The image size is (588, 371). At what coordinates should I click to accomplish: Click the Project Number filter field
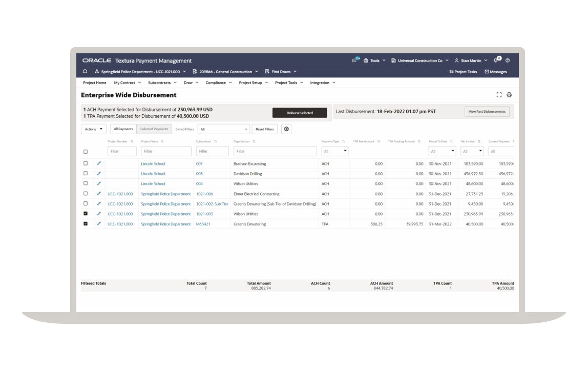click(x=122, y=151)
